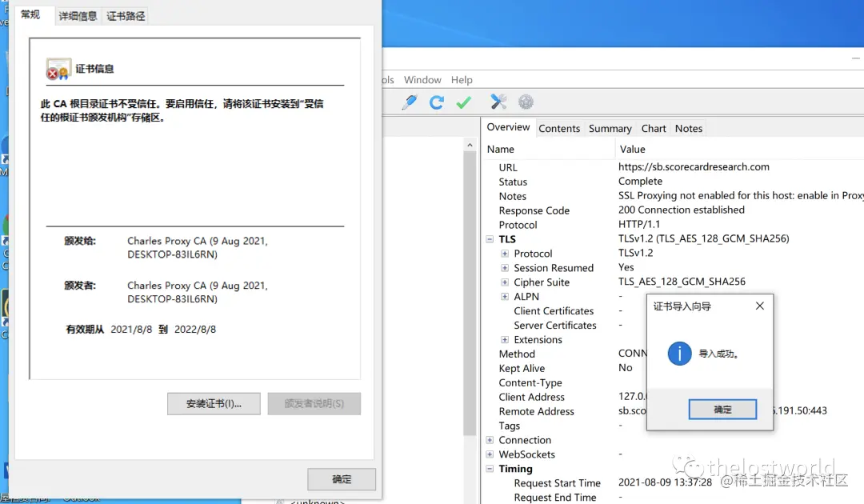Select the 常规 tab in certificate dialog

tap(31, 15)
